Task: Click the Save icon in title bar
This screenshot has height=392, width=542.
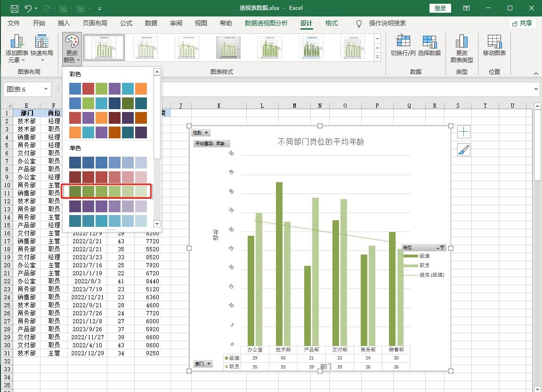Action: tap(14, 8)
